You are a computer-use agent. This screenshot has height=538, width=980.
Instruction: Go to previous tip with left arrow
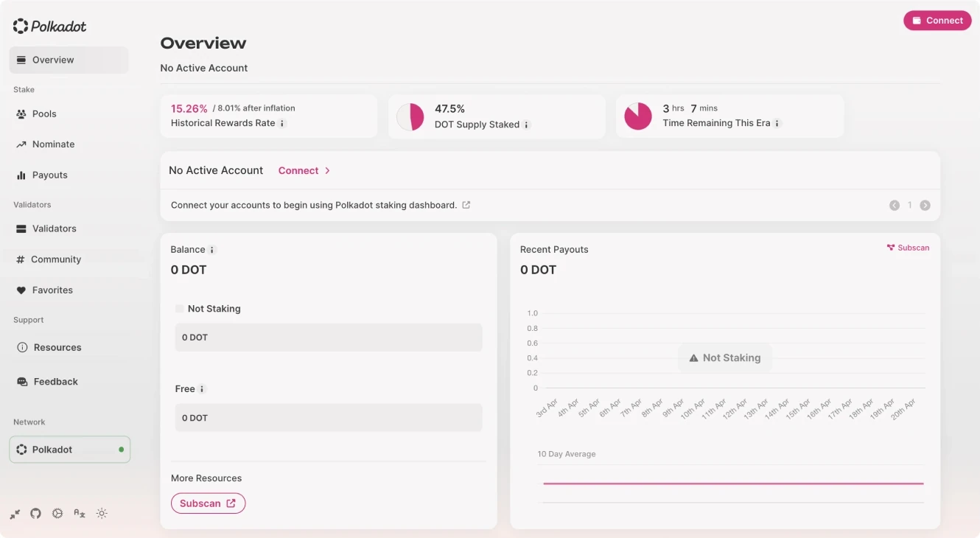point(895,206)
